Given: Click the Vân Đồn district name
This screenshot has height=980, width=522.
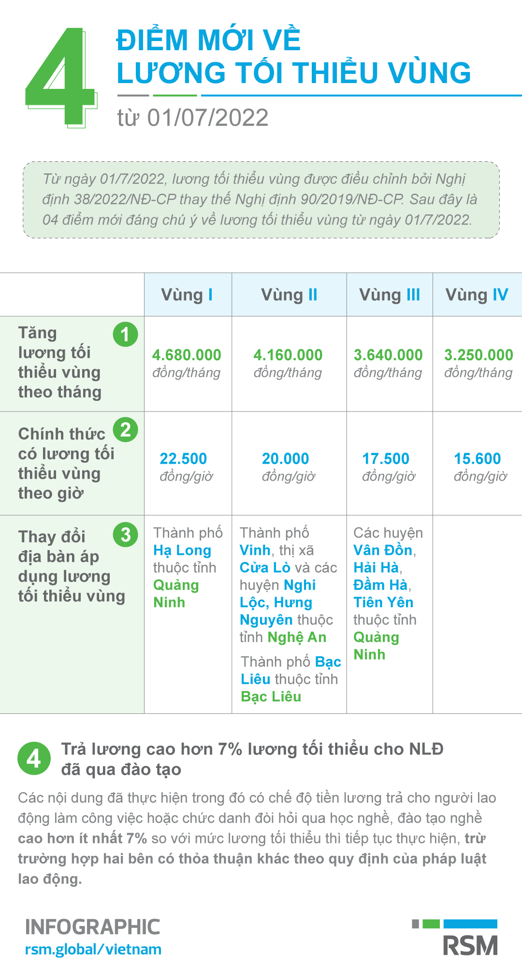Looking at the screenshot, I should tap(383, 551).
